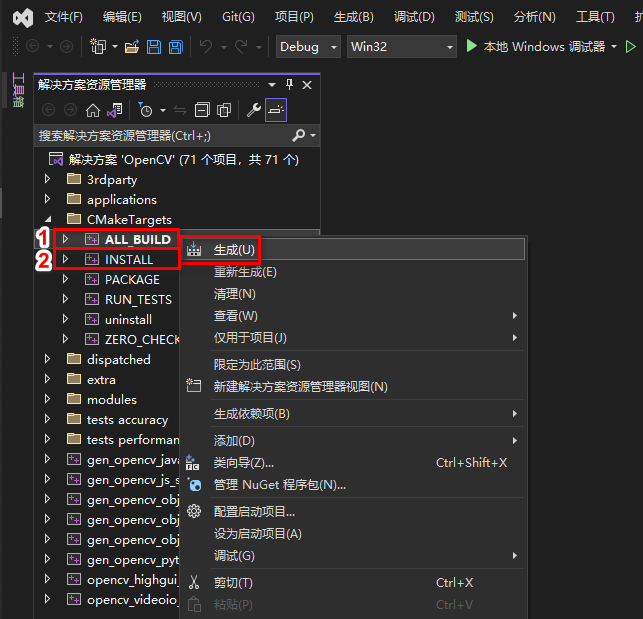Open the search options dropdown arrow
This screenshot has height=619, width=643.
[313, 135]
